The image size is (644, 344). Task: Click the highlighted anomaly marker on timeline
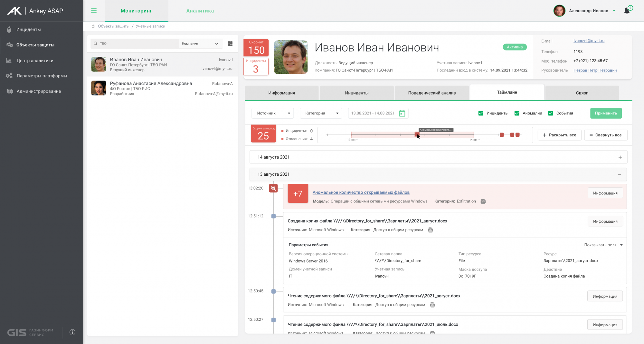point(417,134)
